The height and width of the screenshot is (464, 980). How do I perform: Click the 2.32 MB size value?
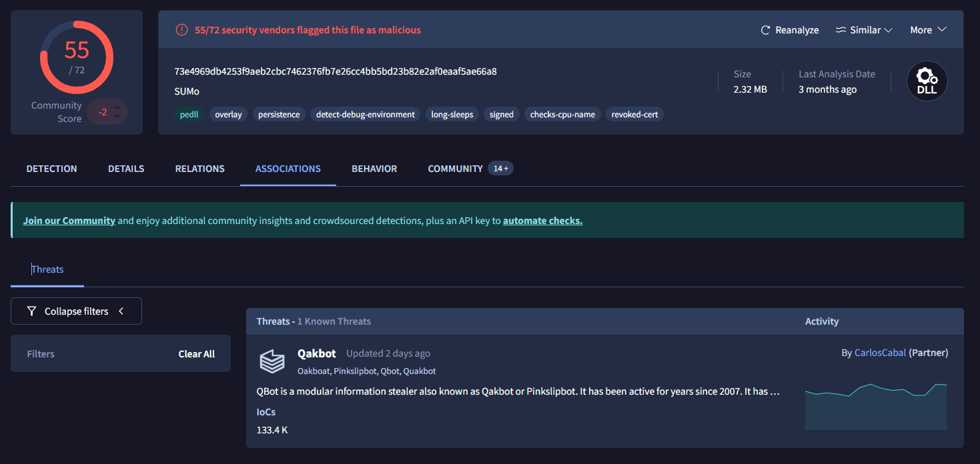pos(751,89)
